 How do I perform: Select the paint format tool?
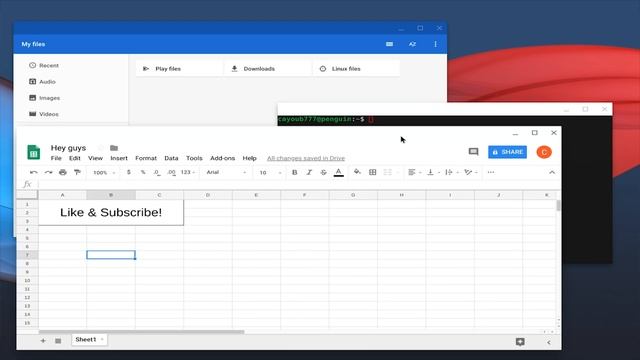click(77, 172)
